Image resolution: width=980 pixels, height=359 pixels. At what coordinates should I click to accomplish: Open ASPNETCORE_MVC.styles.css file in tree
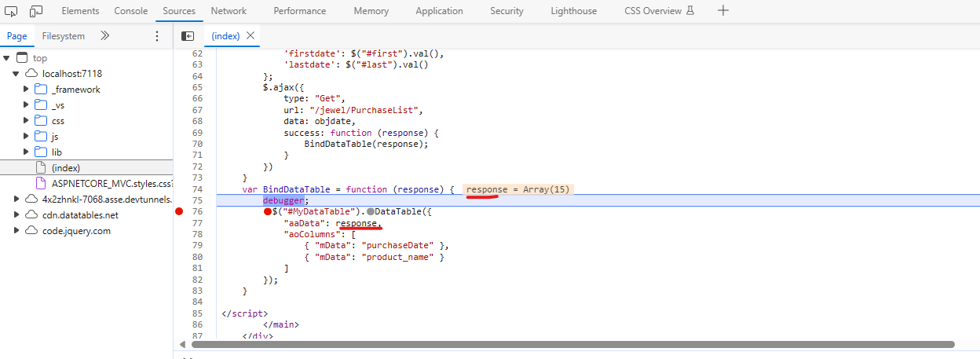click(112, 184)
